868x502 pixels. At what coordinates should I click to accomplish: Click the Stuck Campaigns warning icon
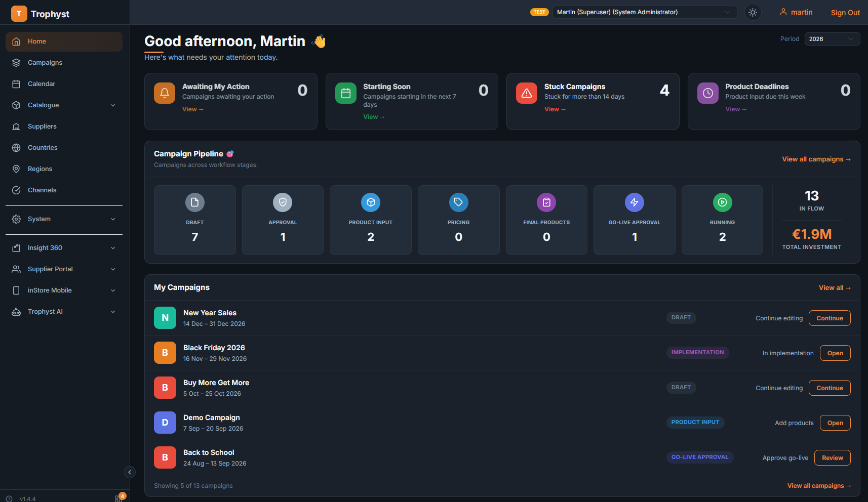(x=527, y=93)
